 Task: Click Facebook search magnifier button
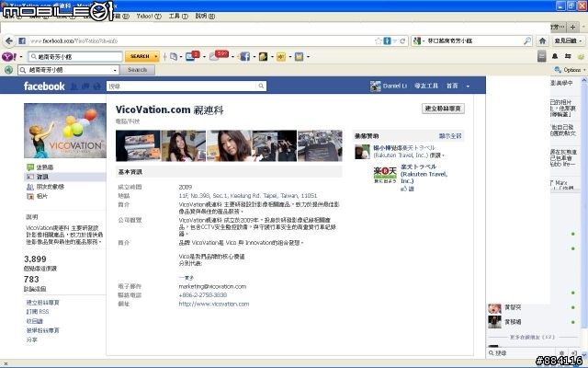[x=261, y=86]
